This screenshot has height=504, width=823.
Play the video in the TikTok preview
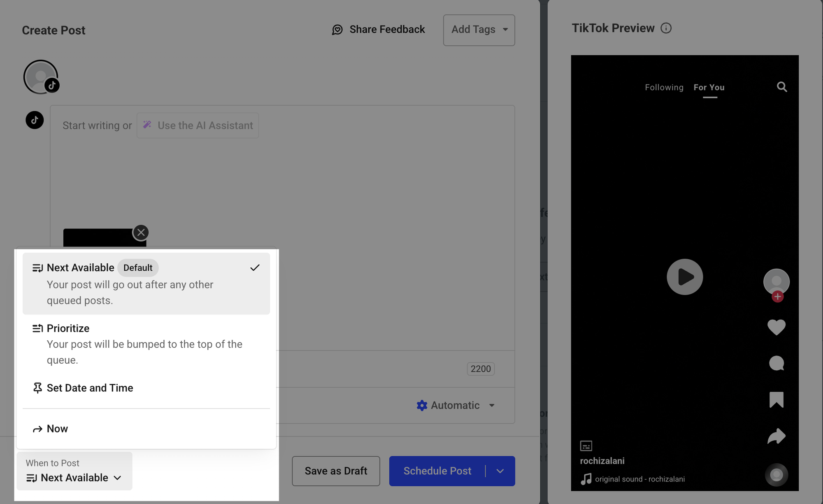click(684, 276)
